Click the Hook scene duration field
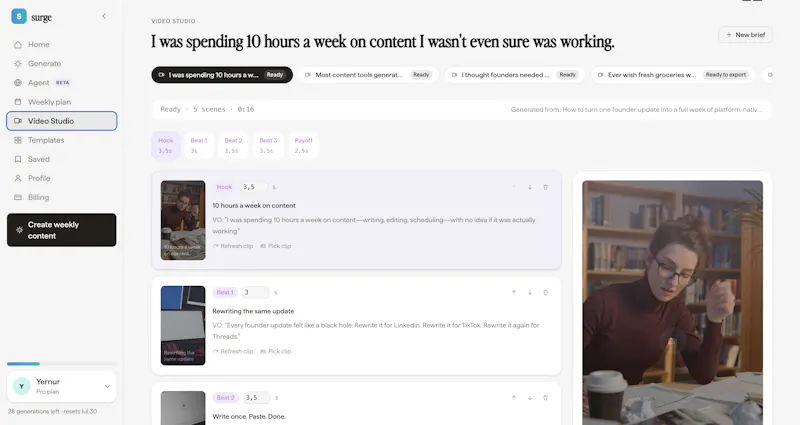This screenshot has height=425, width=800. point(254,187)
